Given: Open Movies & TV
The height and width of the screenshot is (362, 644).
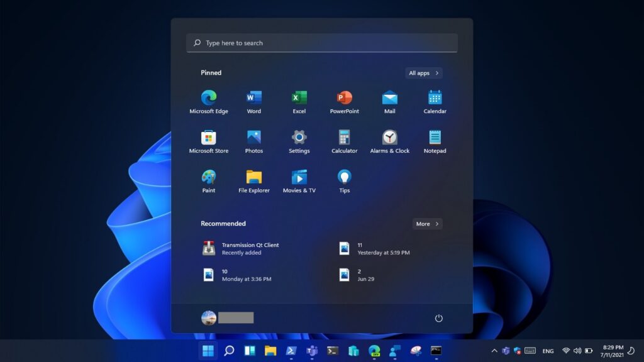Looking at the screenshot, I should point(299,180).
